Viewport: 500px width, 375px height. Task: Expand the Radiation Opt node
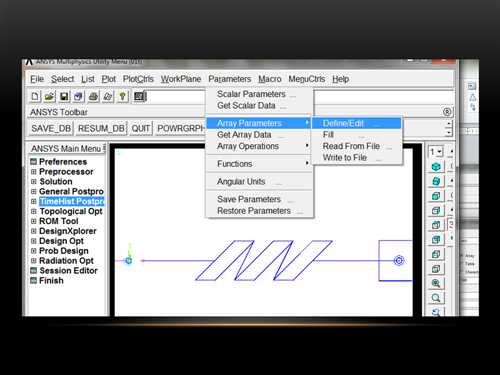pos(33,261)
